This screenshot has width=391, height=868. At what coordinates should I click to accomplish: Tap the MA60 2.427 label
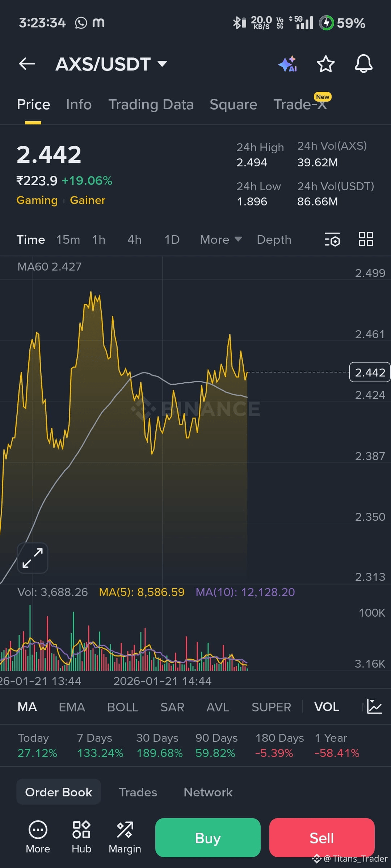(50, 267)
